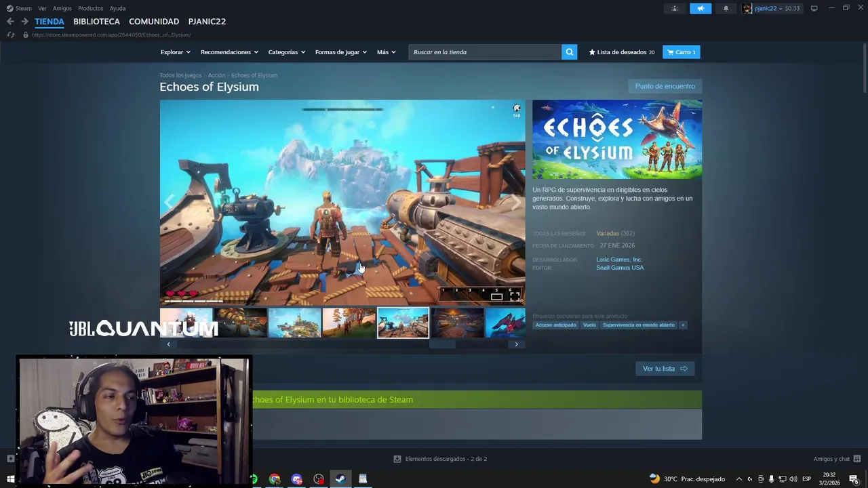Select the Supervivencia en mundo abierto tag
This screenshot has height=488, width=868.
click(x=639, y=325)
